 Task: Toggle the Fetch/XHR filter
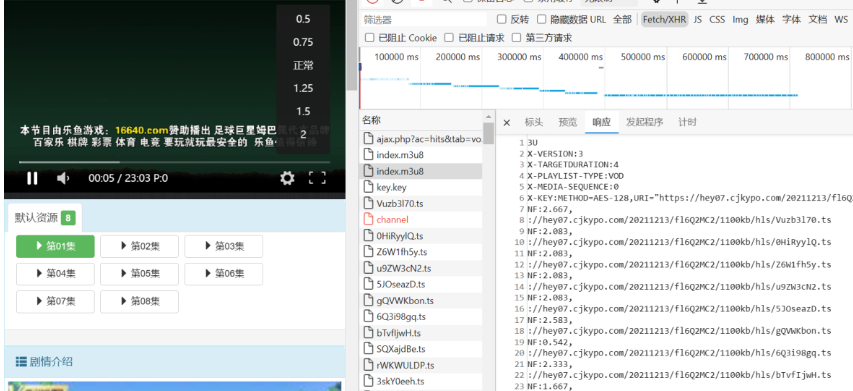click(x=664, y=20)
